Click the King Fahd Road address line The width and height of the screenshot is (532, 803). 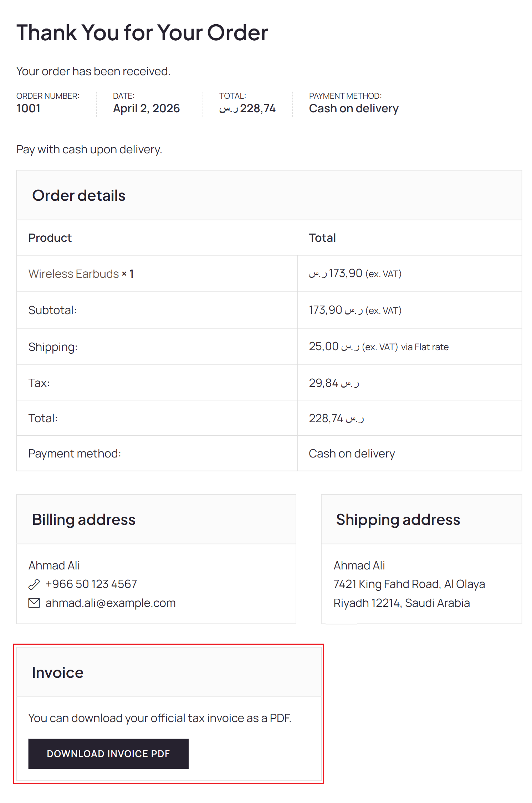coord(409,584)
